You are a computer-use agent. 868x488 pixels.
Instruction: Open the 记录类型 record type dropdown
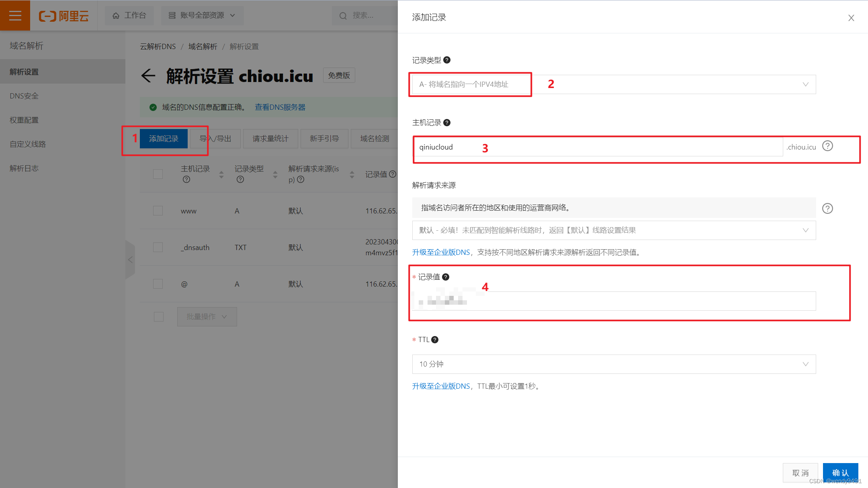click(x=614, y=84)
